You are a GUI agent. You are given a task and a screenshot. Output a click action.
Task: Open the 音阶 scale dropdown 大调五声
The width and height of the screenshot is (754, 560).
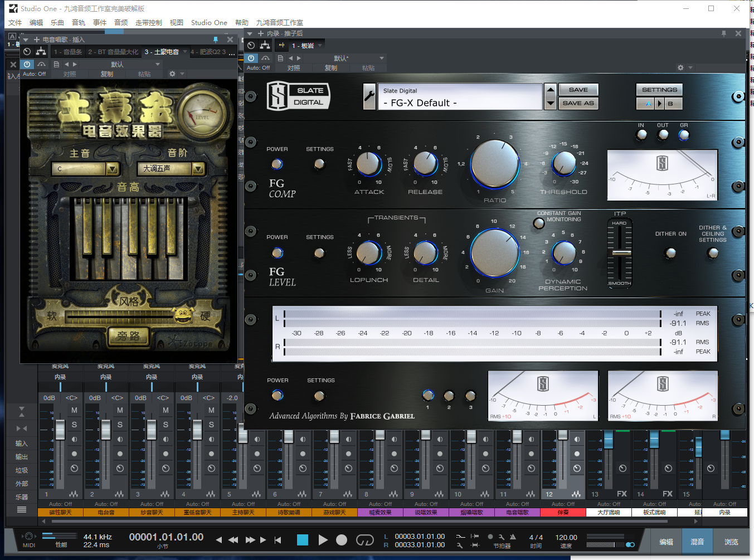[198, 168]
